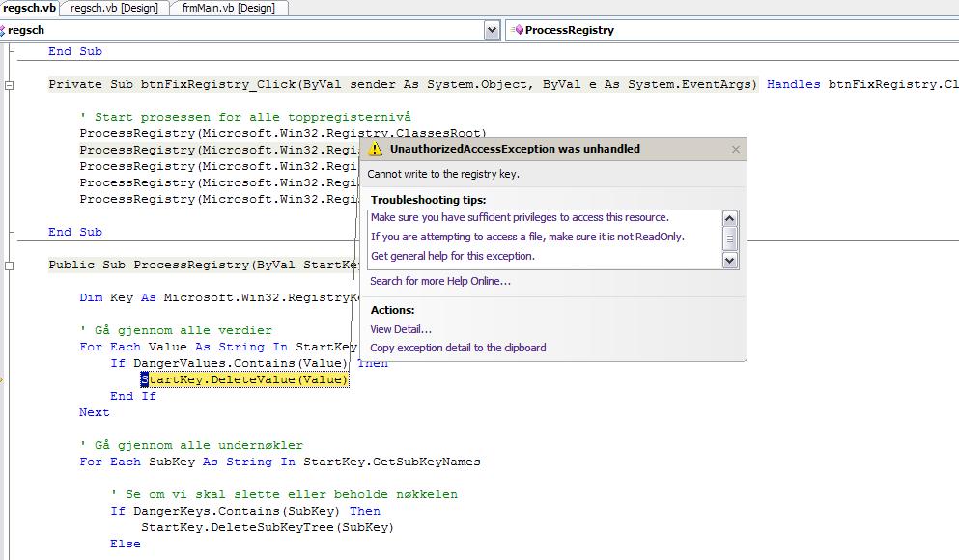Click the sufficient privileges troubleshooting tip
Image resolution: width=959 pixels, height=560 pixels.
[x=520, y=217]
